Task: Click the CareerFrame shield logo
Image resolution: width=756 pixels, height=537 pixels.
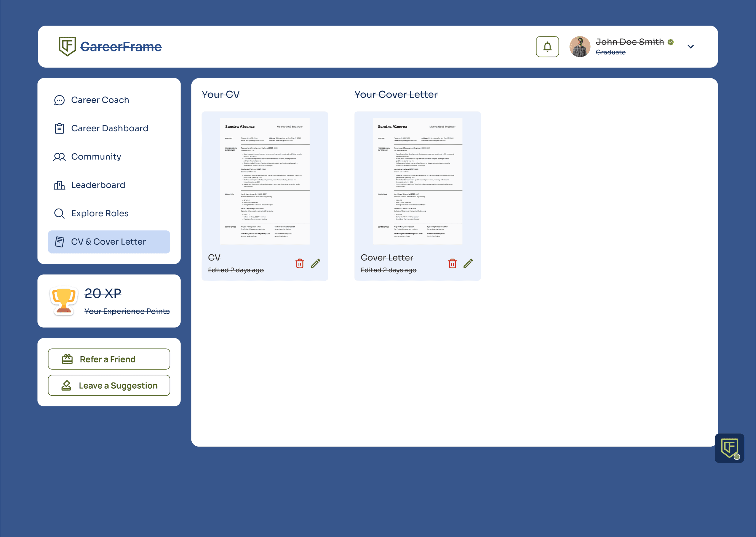Action: pos(67,46)
